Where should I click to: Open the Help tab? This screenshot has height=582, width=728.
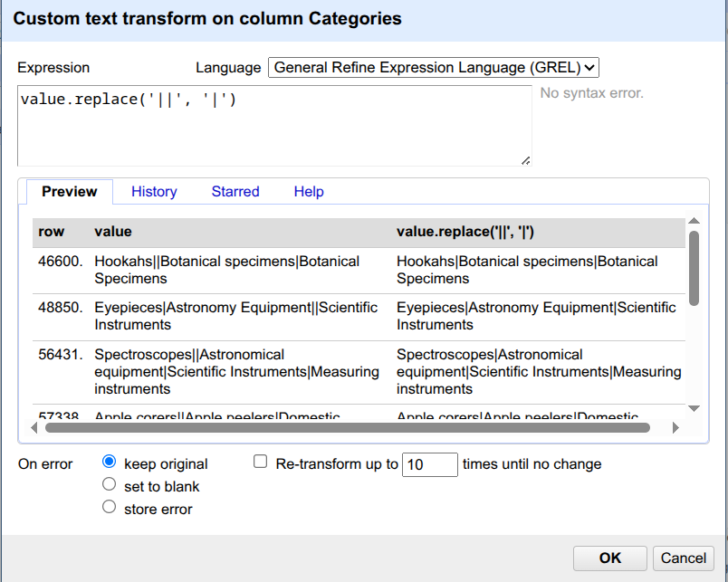[x=309, y=191]
